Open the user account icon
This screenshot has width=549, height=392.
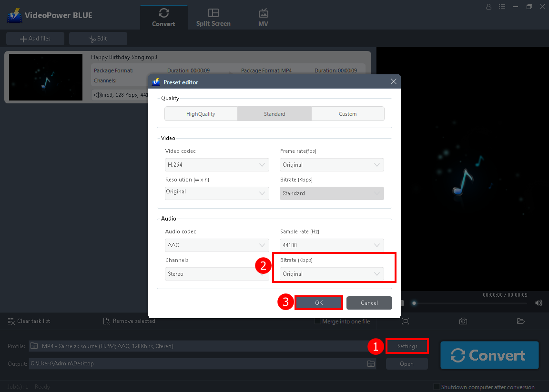click(489, 7)
